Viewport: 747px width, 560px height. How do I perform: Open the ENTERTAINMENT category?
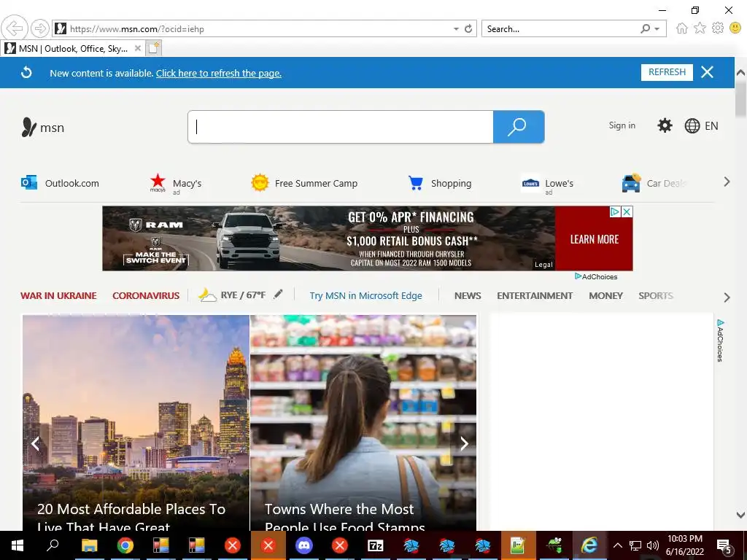point(535,296)
